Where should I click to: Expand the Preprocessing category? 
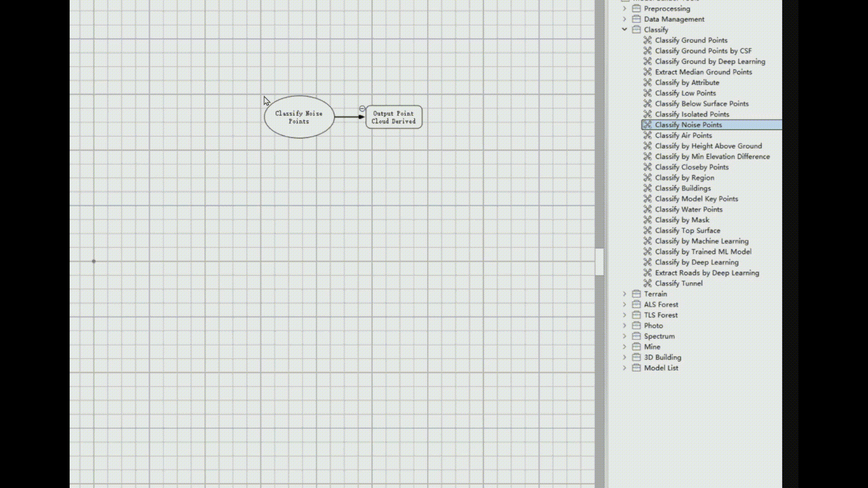(625, 9)
